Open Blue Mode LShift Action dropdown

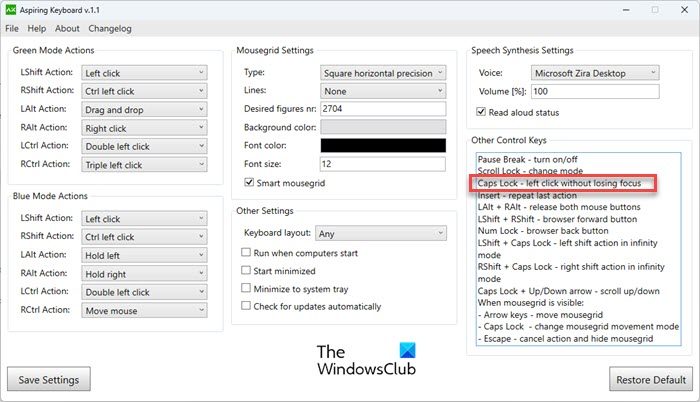click(144, 219)
